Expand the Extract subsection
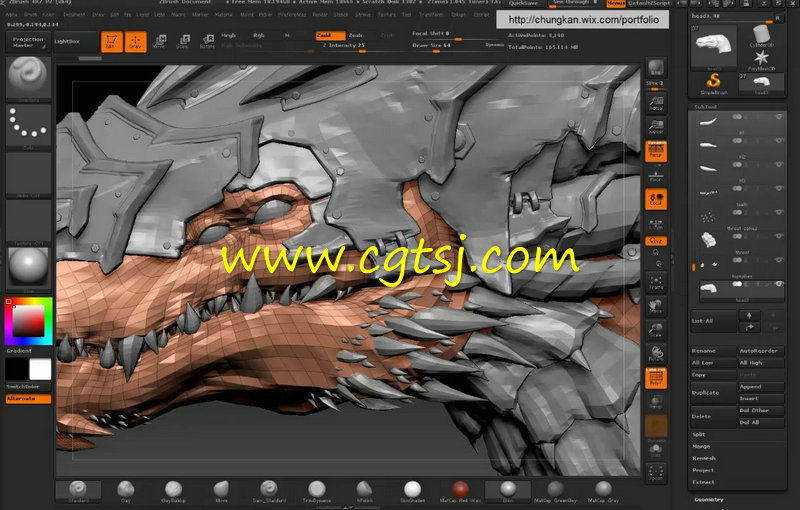Screen dimensions: 800x510 (703, 482)
